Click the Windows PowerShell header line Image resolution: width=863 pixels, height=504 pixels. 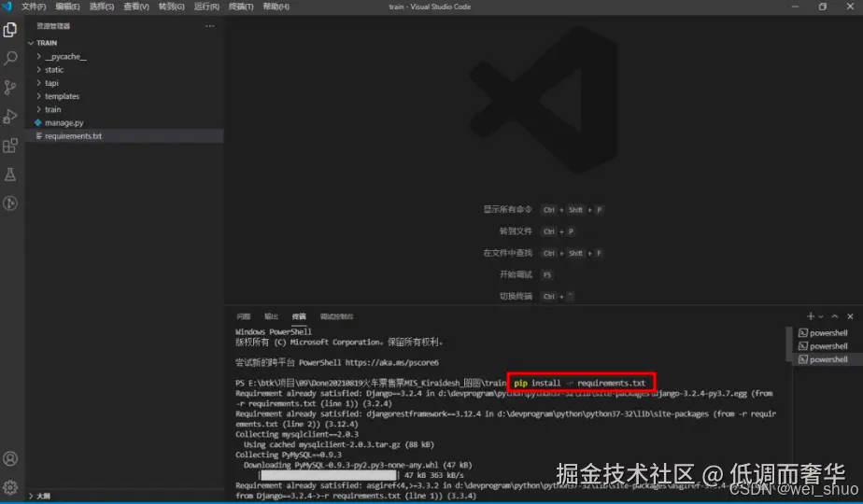[274, 331]
